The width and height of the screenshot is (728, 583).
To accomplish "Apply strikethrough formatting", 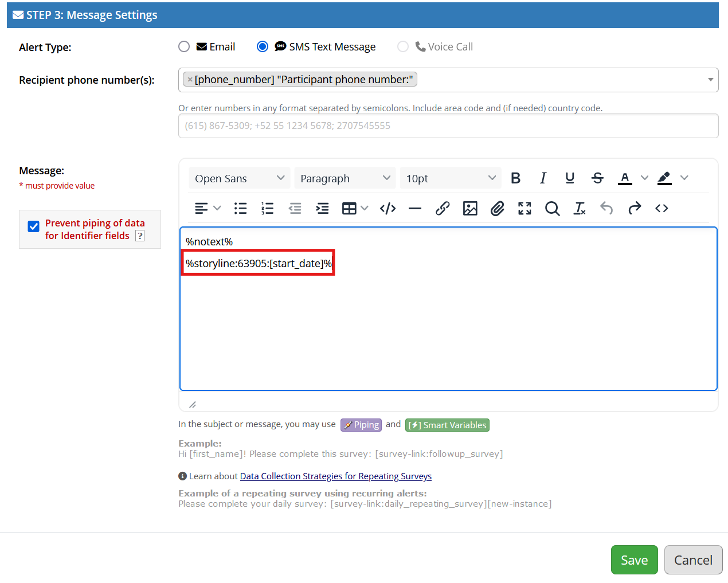I will pos(597,178).
